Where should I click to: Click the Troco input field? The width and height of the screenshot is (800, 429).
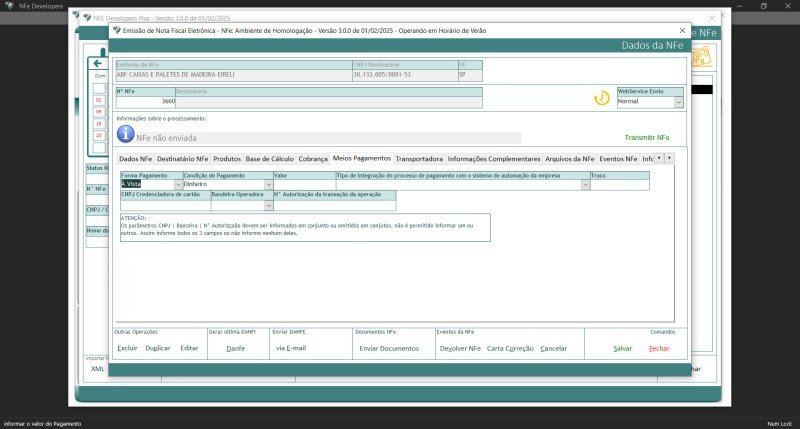pyautogui.click(x=619, y=184)
